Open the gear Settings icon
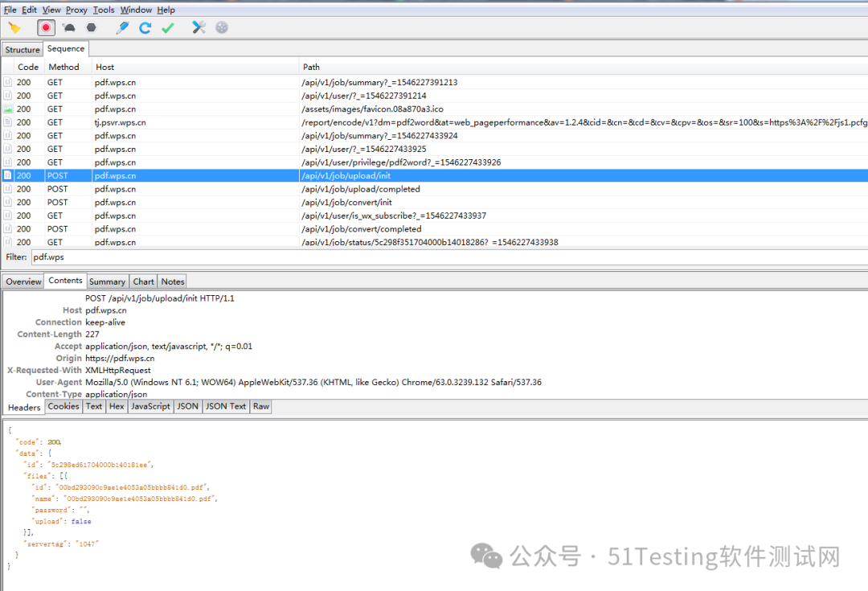Screen dimensions: 868x591 pyautogui.click(x=222, y=27)
